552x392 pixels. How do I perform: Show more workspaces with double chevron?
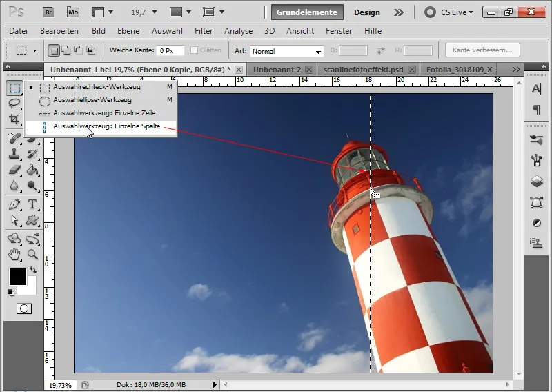point(398,12)
